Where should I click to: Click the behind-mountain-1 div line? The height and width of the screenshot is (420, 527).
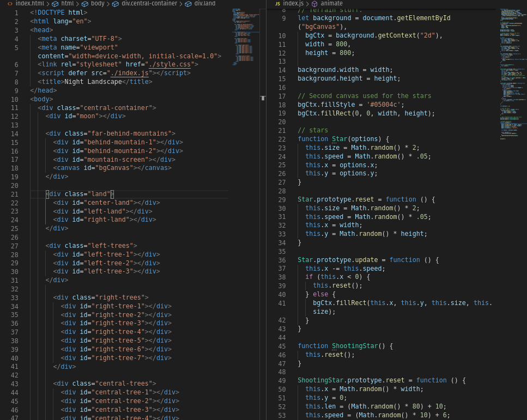(118, 142)
